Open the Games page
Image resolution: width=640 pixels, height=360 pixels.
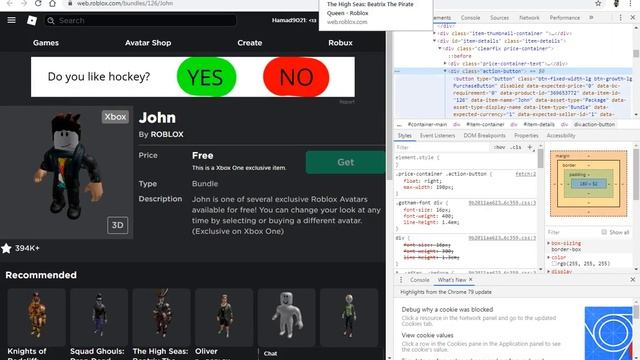(46, 43)
